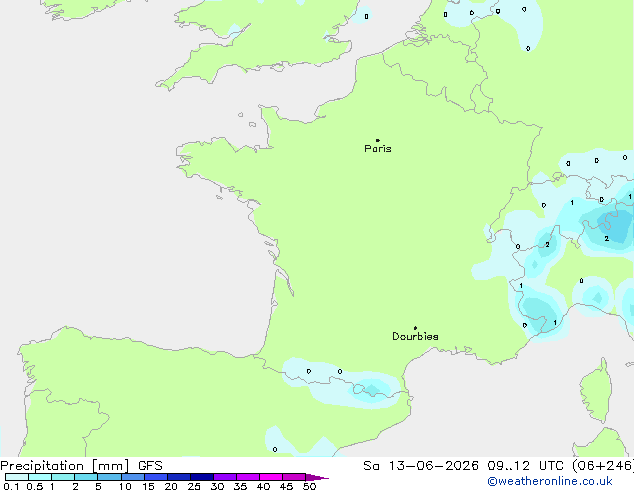Image resolution: width=634 pixels, height=490 pixels.
Task: Click the '(06+246)' forecast offset text
Action: pyautogui.click(x=603, y=466)
